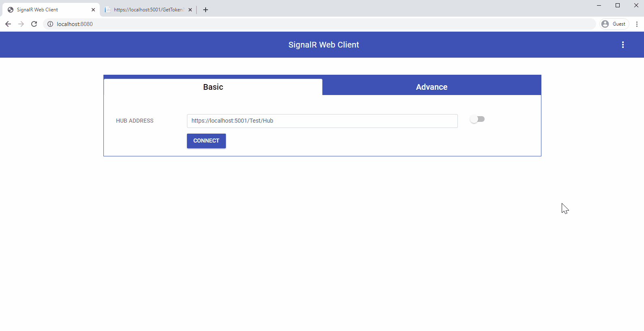Open the Guest profile button
Screen dimensions: 644x331
coord(614,24)
